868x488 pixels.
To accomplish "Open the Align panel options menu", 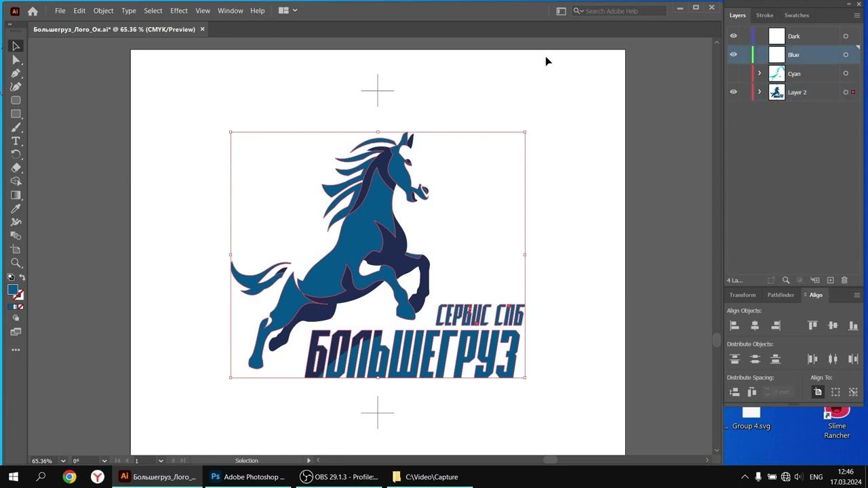I will 857,295.
